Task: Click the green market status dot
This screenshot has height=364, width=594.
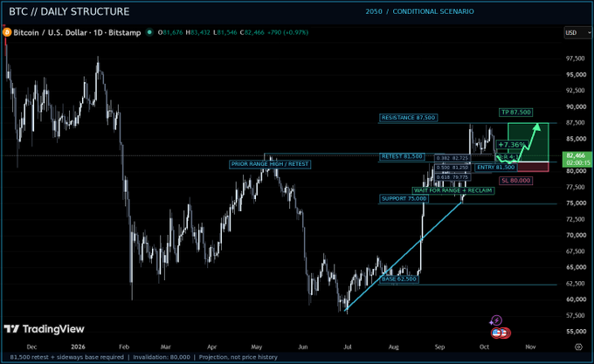Action: [149, 32]
